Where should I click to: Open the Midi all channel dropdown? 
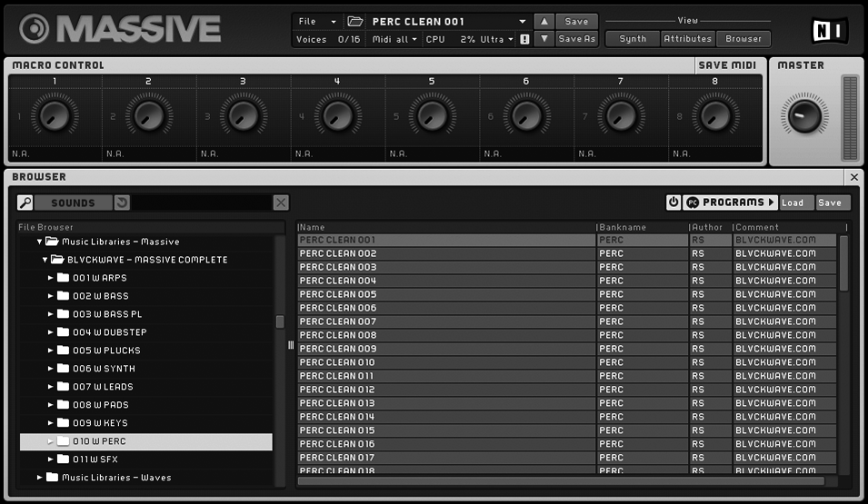(x=394, y=39)
